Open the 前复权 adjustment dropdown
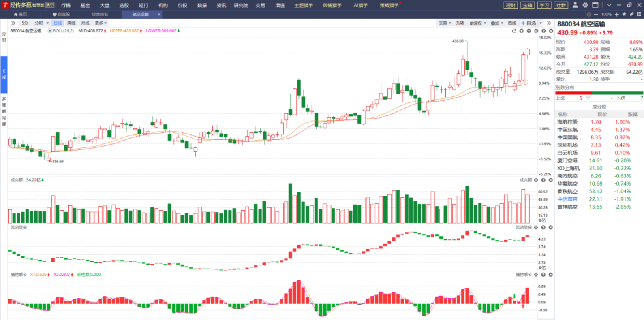The height and width of the screenshot is (320, 644). (x=477, y=23)
